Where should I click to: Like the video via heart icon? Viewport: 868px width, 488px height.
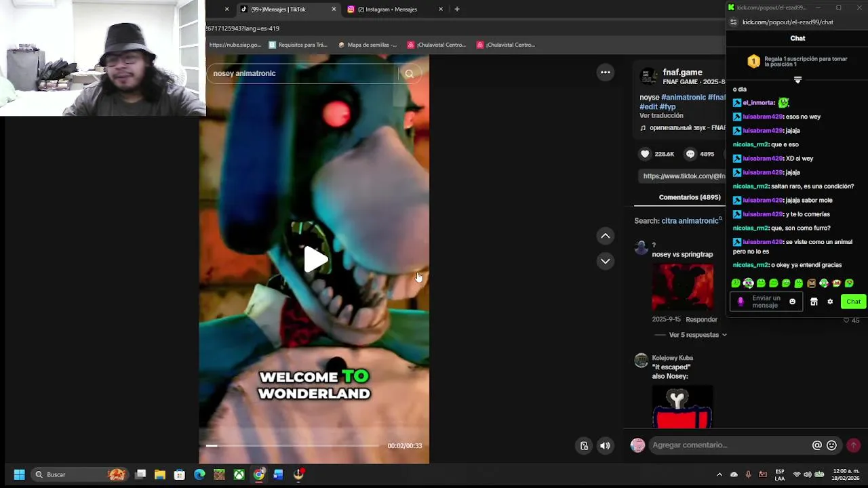pos(645,154)
